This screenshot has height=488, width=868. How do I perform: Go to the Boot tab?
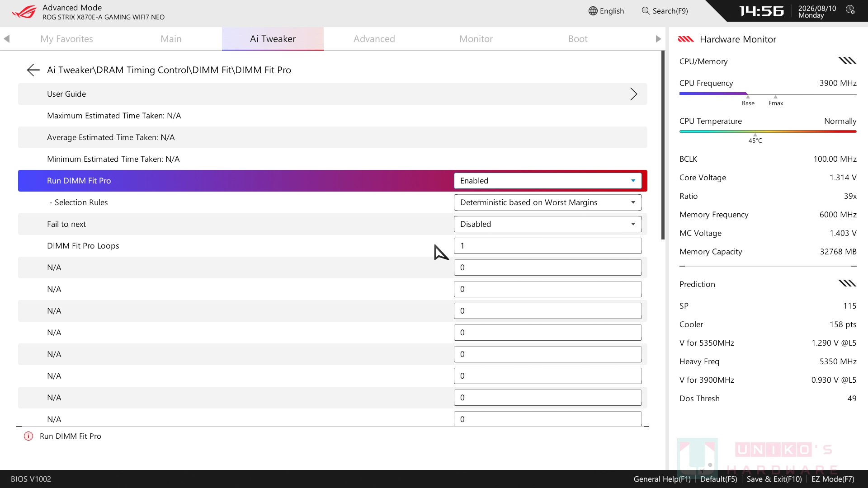578,39
